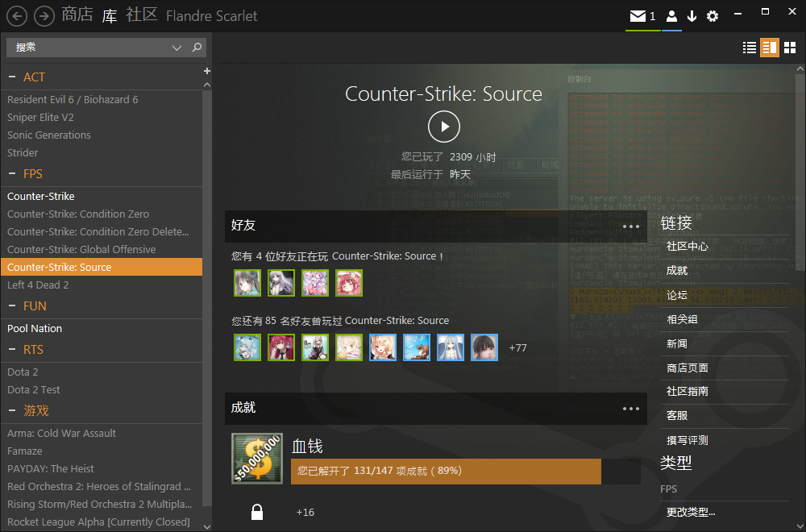Open the 客服 support link

tap(677, 415)
